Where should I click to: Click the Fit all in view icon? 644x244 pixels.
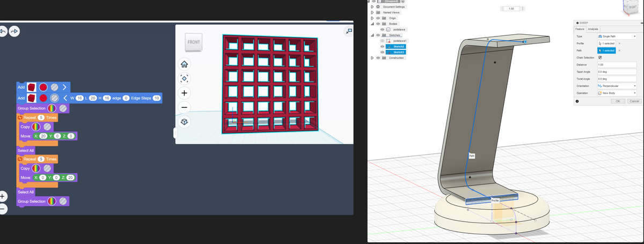(184, 78)
